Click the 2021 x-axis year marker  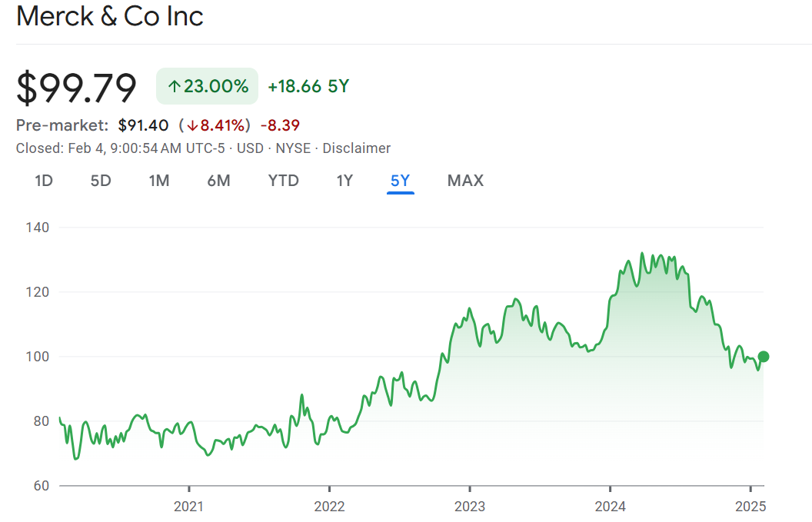point(188,507)
